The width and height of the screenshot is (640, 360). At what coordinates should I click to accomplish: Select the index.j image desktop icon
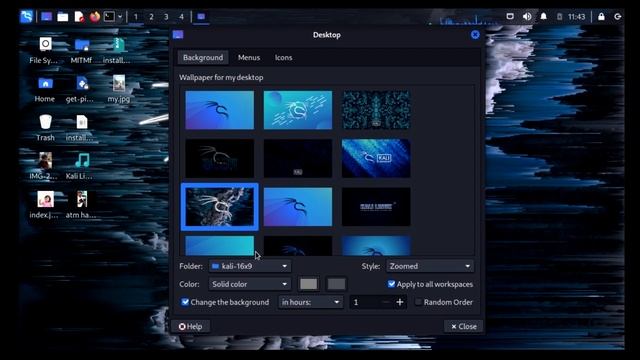coord(44,205)
